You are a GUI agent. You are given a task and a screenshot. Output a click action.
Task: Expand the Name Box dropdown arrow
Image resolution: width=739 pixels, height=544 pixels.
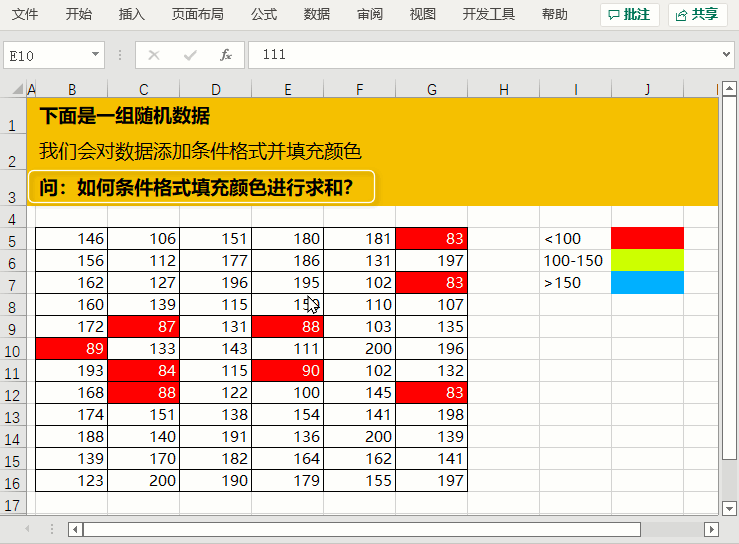tap(95, 55)
